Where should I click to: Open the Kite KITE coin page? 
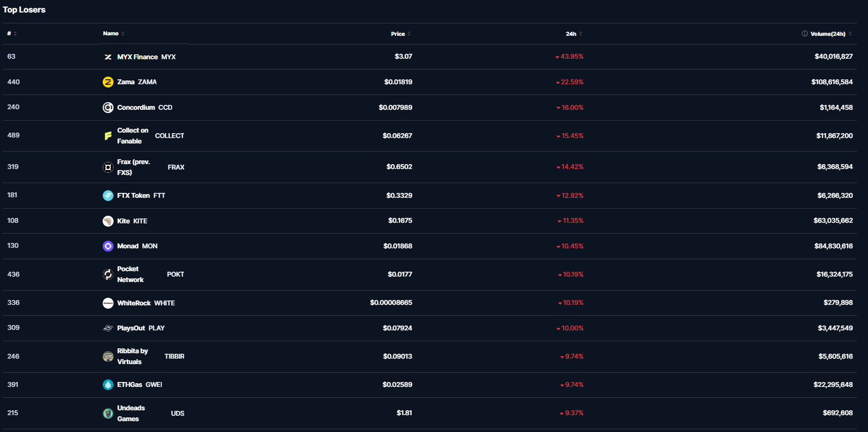point(132,221)
